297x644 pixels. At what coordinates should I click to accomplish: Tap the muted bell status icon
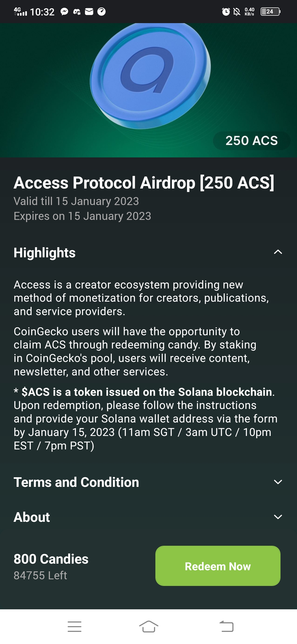[x=237, y=12]
